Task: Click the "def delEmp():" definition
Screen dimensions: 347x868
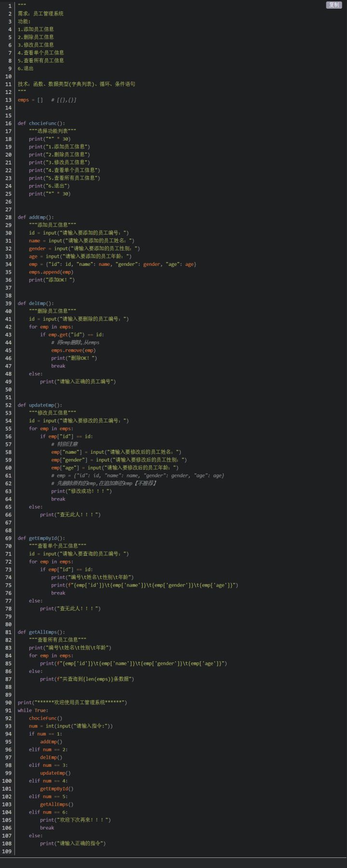Action: [36, 303]
